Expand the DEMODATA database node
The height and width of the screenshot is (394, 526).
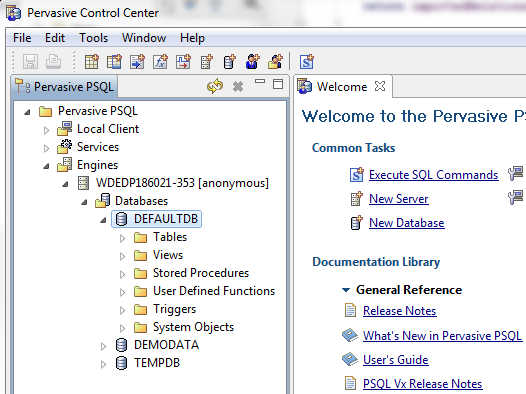(103, 346)
